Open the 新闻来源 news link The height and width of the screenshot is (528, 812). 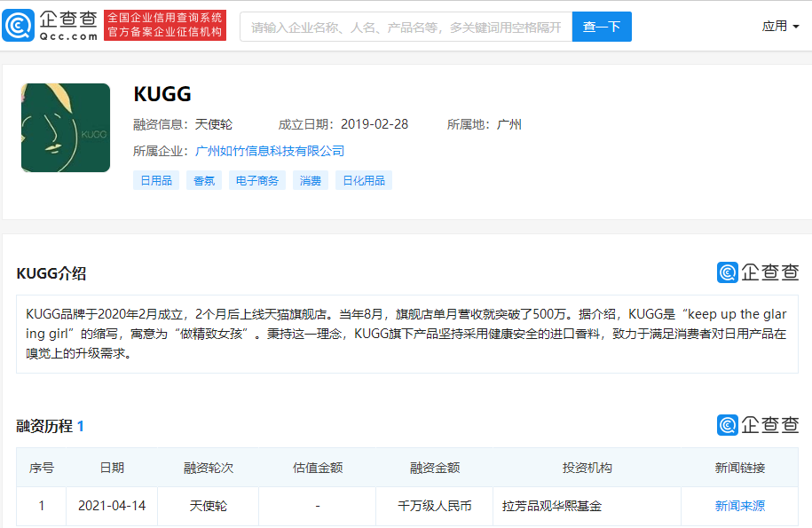740,506
